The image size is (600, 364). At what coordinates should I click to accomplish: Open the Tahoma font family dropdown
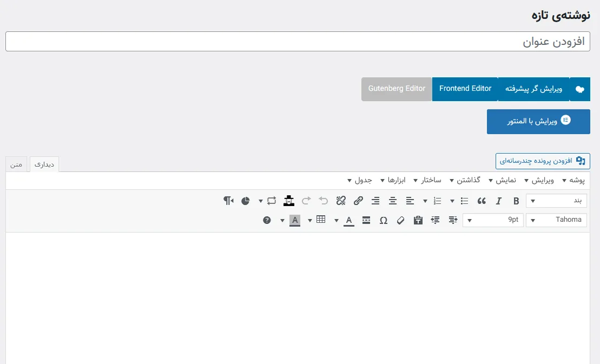click(x=556, y=220)
